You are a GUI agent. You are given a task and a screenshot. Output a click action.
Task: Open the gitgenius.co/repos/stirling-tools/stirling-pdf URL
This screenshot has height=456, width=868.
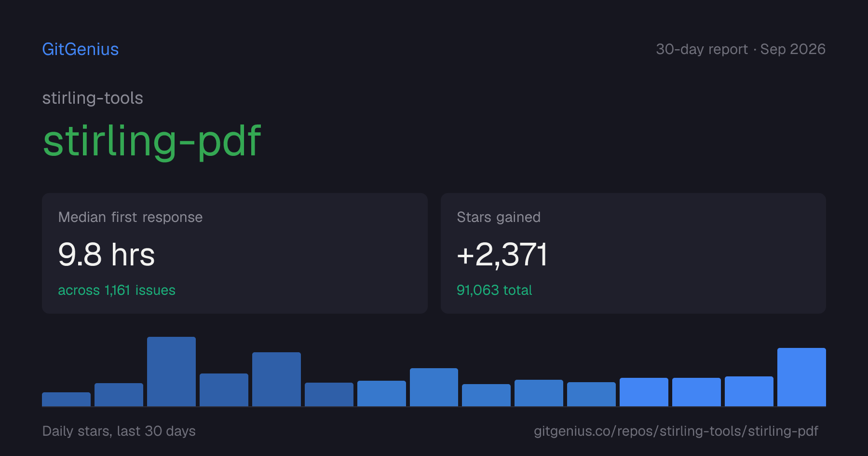pos(676,431)
